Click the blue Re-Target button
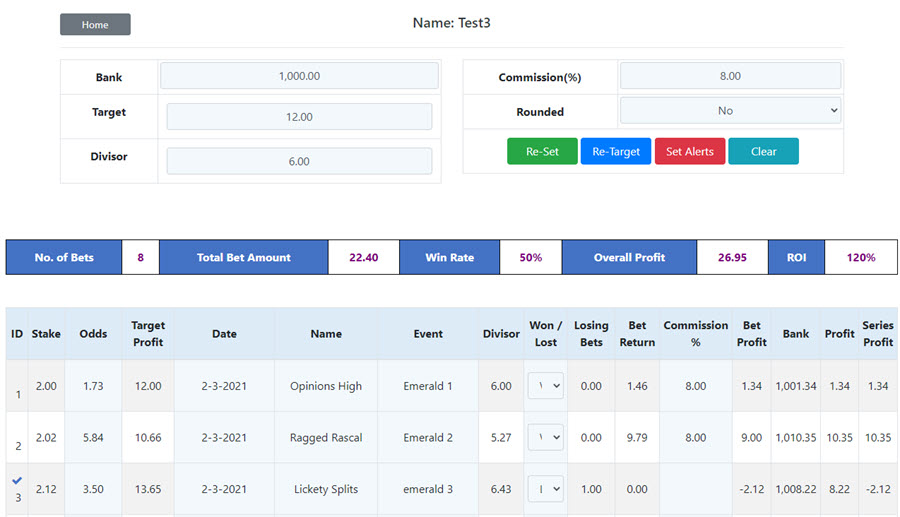Viewport: 900px width, 517px height. 616,151
